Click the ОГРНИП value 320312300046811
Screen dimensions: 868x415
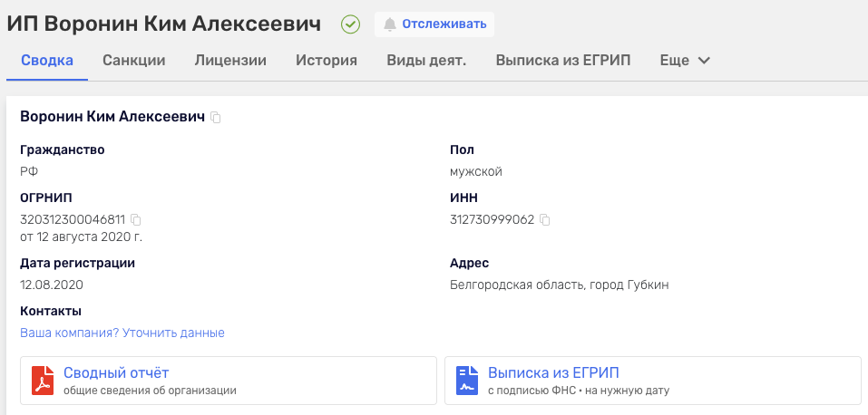point(73,219)
